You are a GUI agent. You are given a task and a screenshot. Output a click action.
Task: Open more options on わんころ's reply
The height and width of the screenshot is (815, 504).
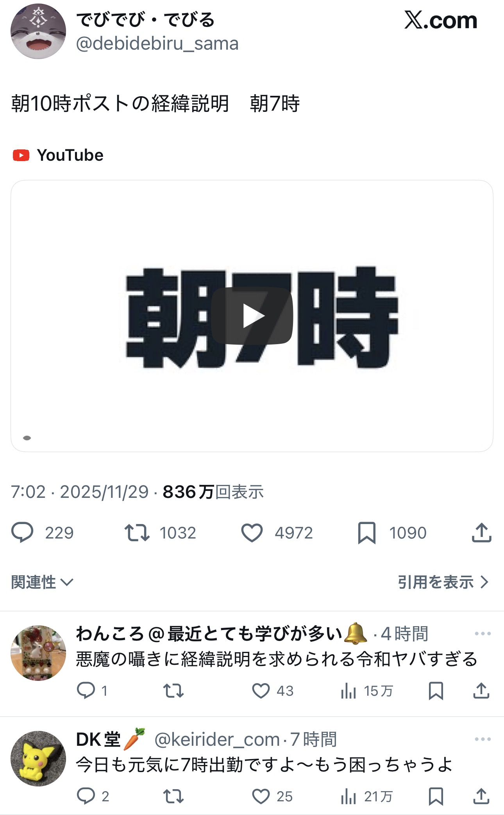483,634
